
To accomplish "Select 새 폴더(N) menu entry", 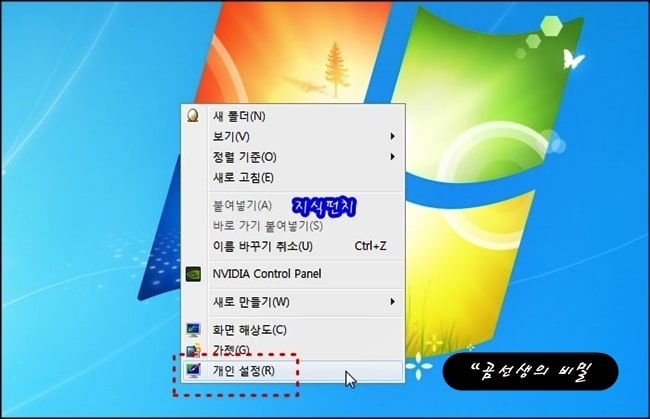I will (293, 116).
